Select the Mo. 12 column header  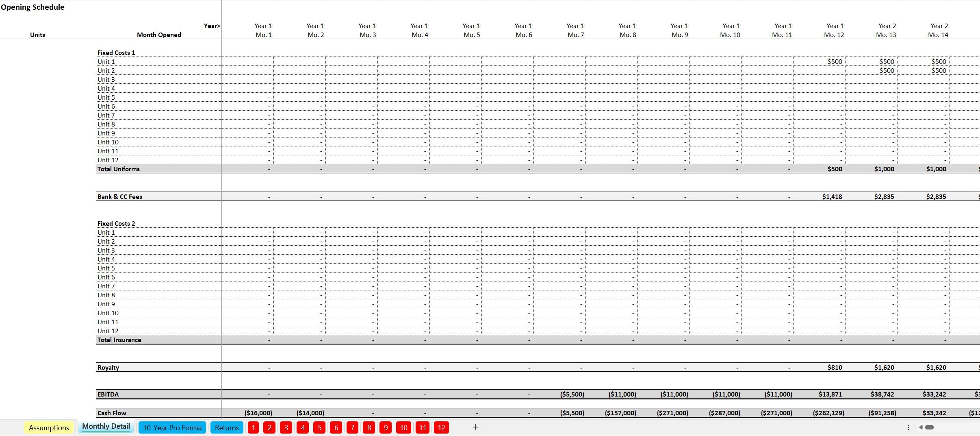tap(834, 35)
